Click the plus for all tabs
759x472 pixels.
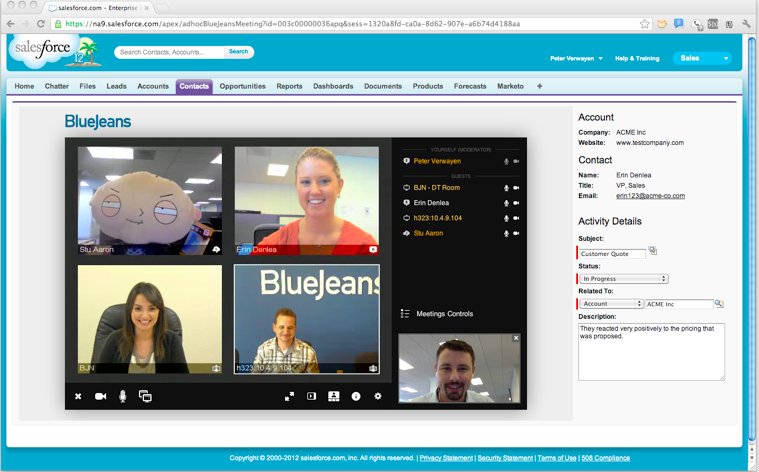click(539, 86)
